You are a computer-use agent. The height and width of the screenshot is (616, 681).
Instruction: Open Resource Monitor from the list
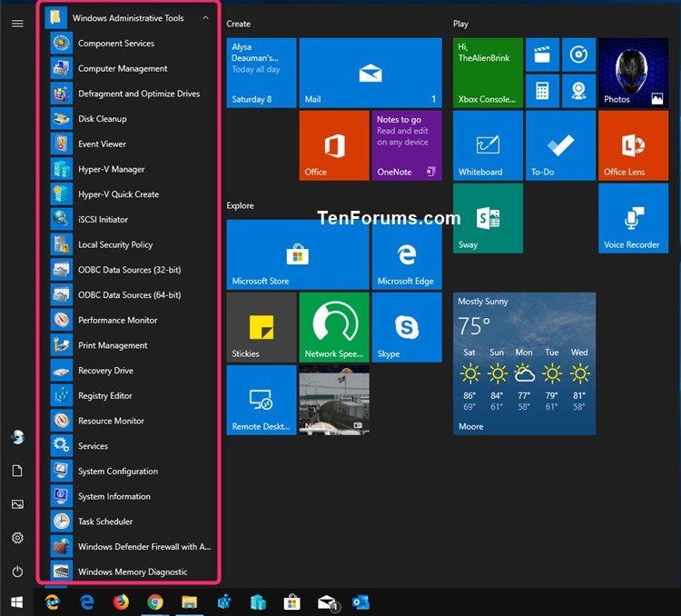coord(129,421)
